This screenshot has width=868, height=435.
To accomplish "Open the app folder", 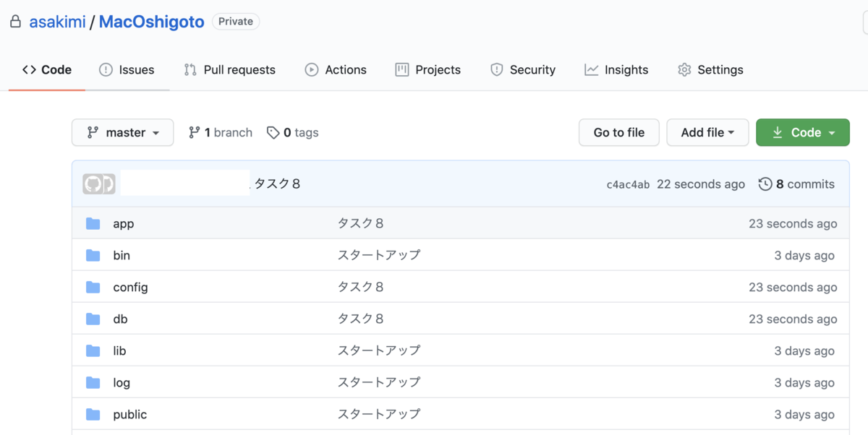I will [x=124, y=223].
